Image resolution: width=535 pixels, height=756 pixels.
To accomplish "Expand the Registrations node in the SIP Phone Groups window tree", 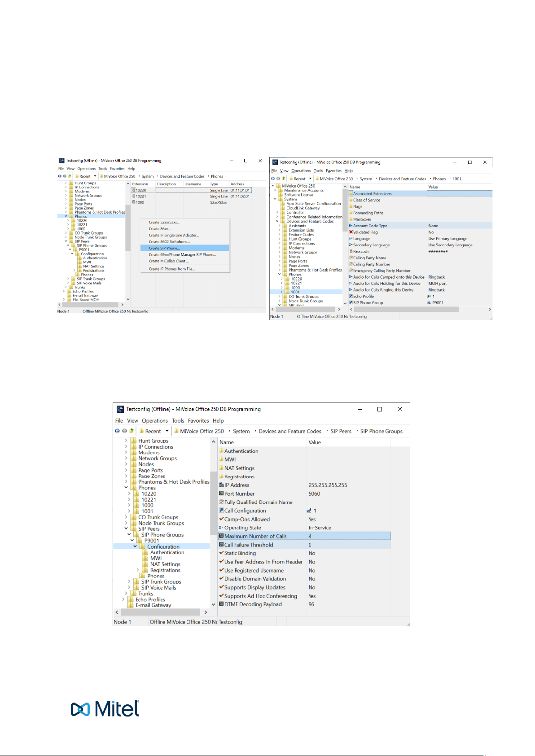I will 138,570.
